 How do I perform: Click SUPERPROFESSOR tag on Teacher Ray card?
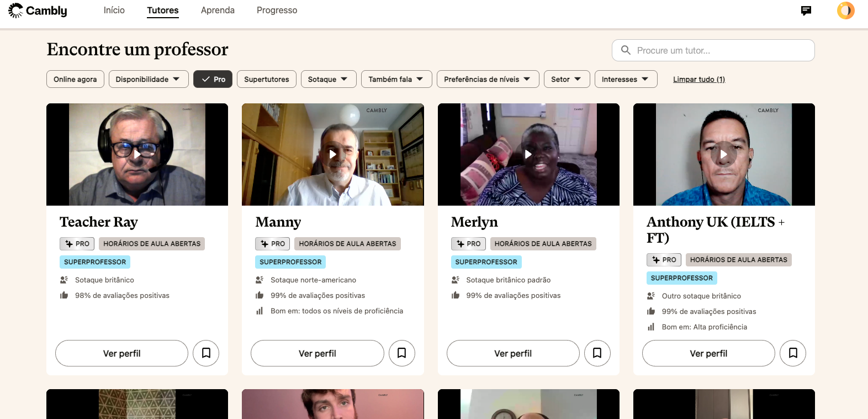pyautogui.click(x=95, y=262)
